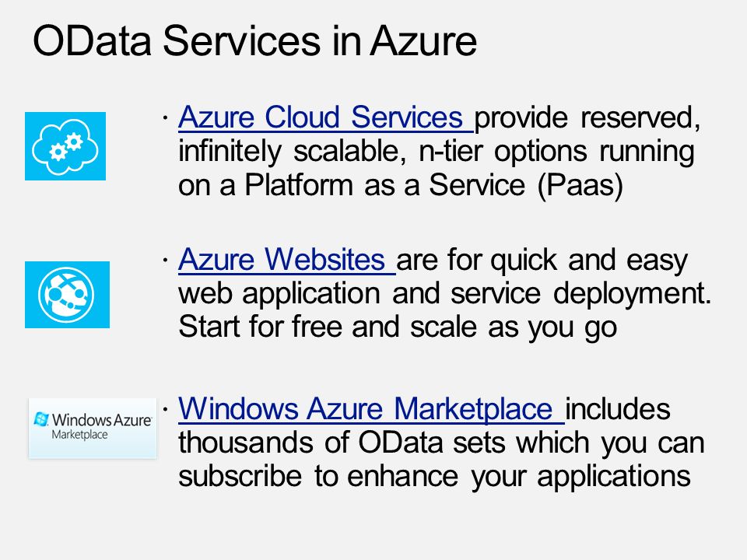Open the Azure Cloud Services link
This screenshot has width=747, height=560.
click(325, 117)
